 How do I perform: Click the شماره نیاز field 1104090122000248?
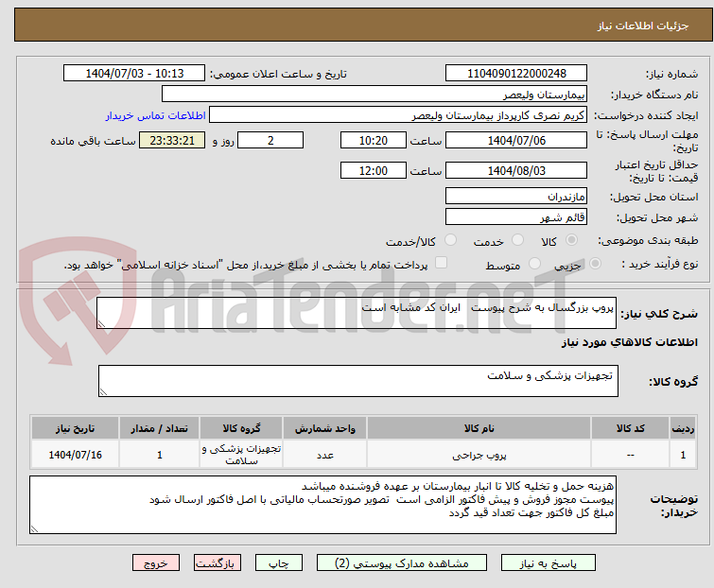516,74
